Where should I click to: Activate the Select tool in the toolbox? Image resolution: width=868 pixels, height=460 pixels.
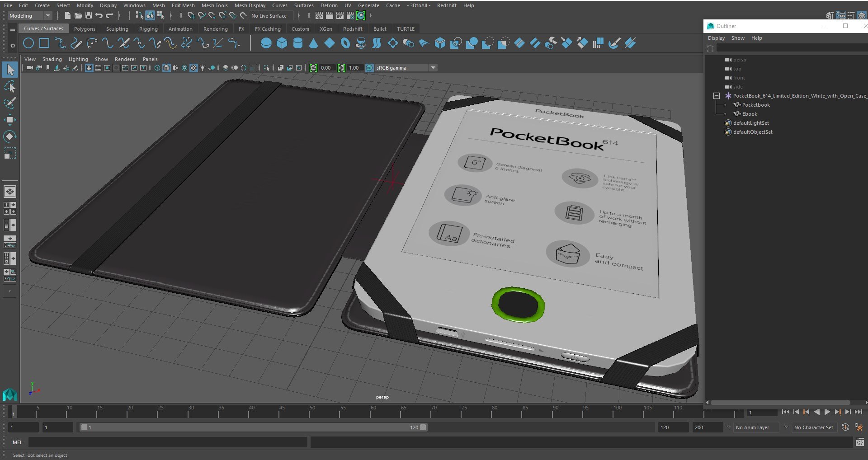click(10, 70)
